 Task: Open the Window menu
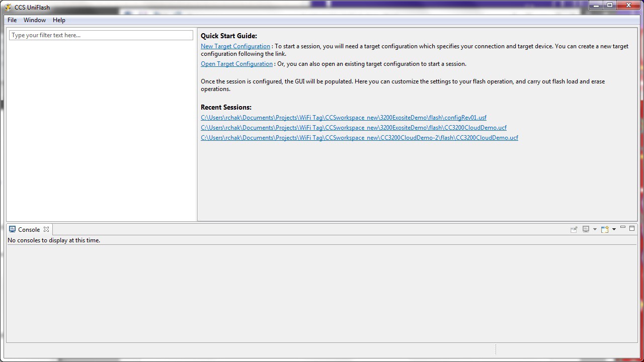click(x=35, y=20)
